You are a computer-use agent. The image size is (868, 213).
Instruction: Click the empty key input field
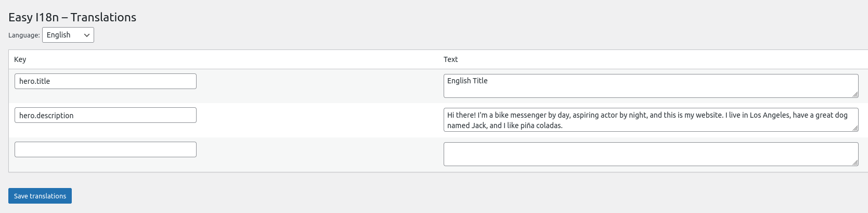pos(105,149)
